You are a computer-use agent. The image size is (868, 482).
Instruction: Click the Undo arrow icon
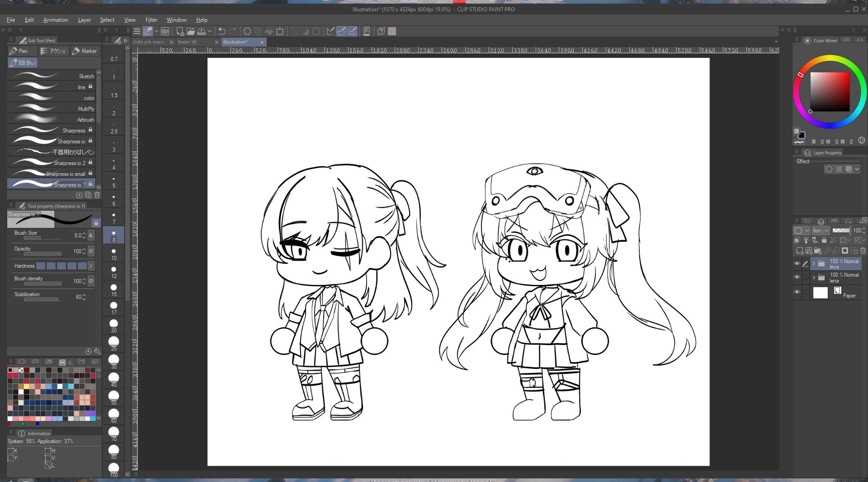(x=222, y=31)
